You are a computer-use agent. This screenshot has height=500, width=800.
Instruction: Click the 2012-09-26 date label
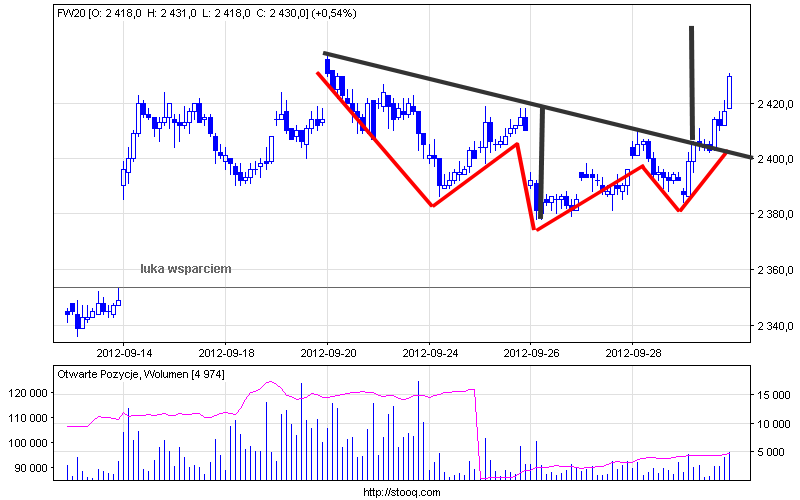(531, 353)
